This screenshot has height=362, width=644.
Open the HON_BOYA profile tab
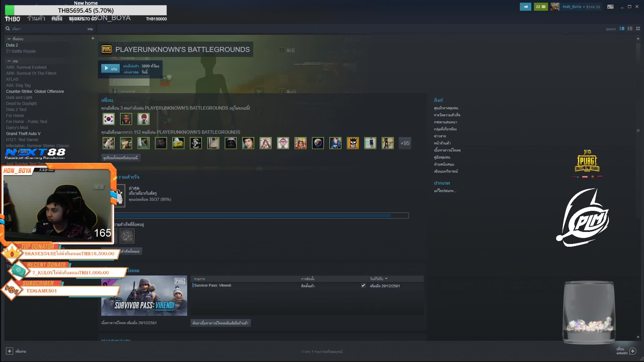pyautogui.click(x=111, y=18)
